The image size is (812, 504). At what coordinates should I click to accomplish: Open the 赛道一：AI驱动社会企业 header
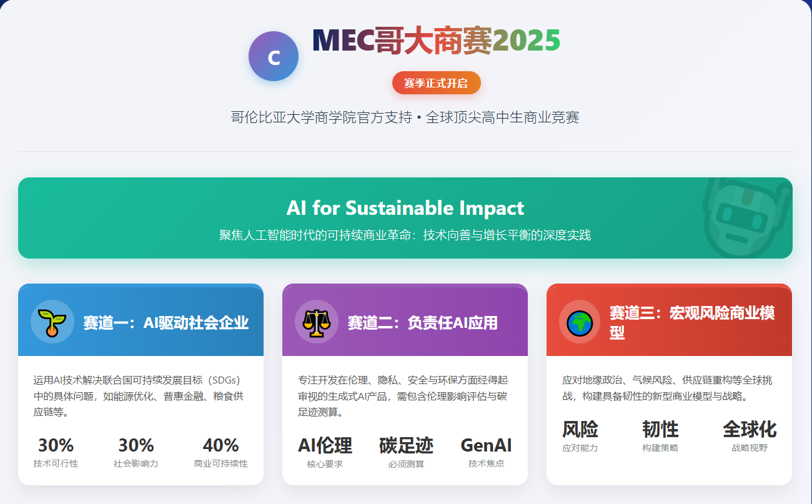pyautogui.click(x=166, y=322)
